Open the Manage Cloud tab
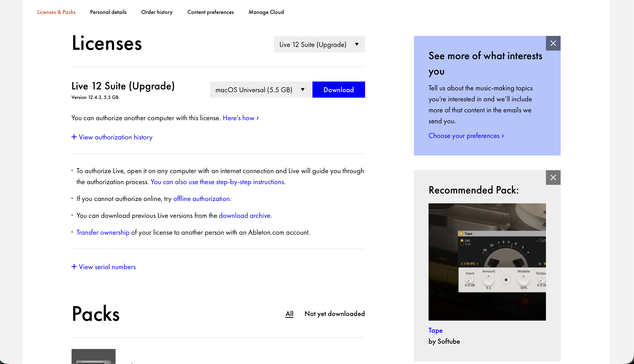Image resolution: width=634 pixels, height=364 pixels. pyautogui.click(x=266, y=12)
